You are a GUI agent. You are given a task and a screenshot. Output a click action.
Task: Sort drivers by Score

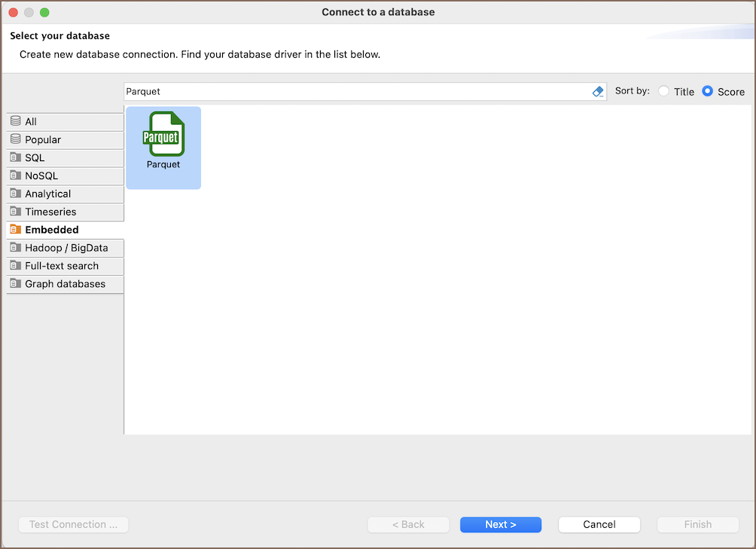tap(707, 91)
